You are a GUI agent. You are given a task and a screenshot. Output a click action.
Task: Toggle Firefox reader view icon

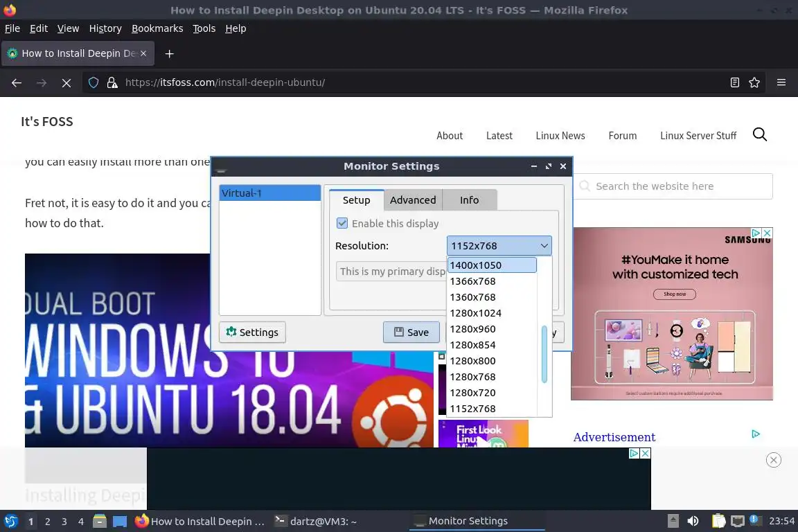click(x=734, y=82)
